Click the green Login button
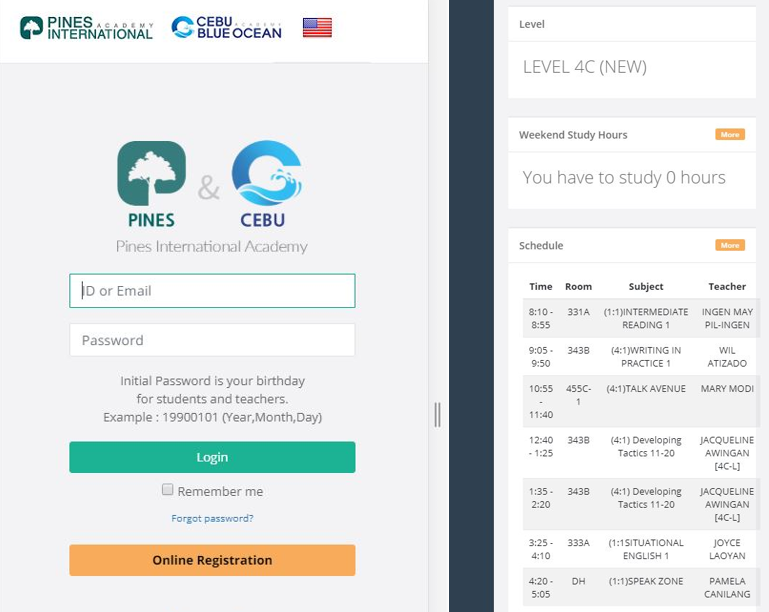 [212, 457]
